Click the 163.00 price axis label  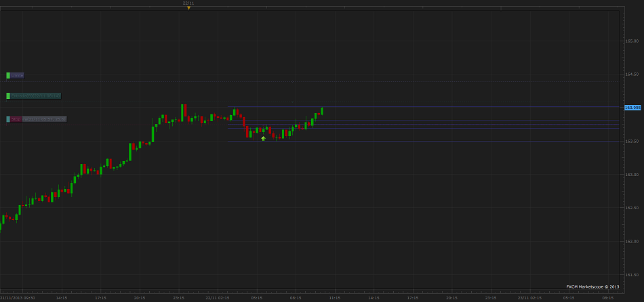631,175
